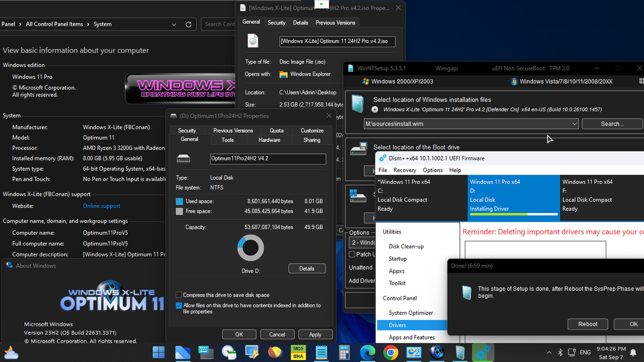Viewport: 644px width, 362px height.
Task: Open the edition dropdown under Options
Action: pos(362,242)
